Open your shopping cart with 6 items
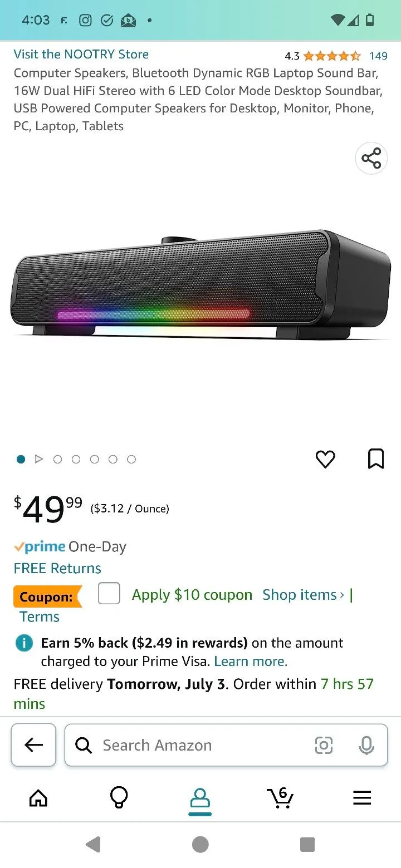 [281, 797]
